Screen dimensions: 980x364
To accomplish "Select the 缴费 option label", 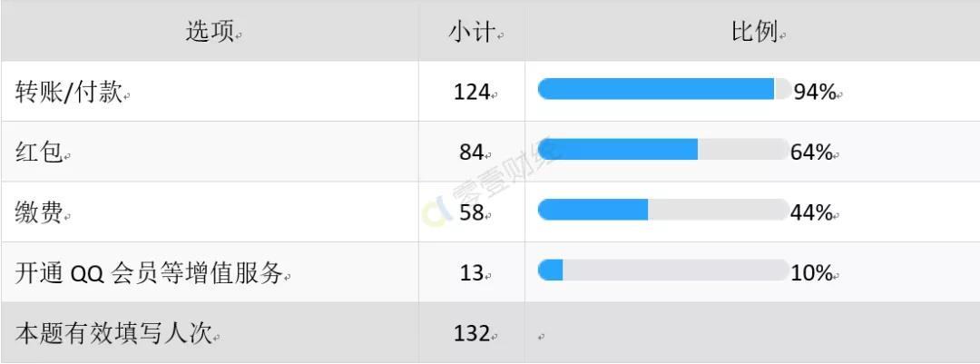I will pyautogui.click(x=39, y=212).
